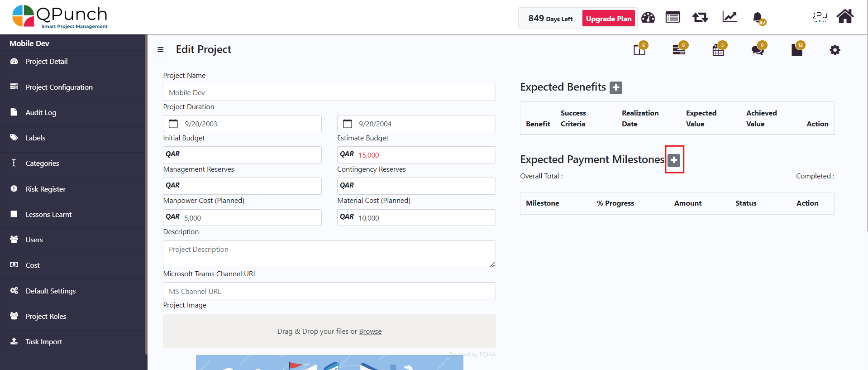Image resolution: width=868 pixels, height=370 pixels.
Task: Click the project image thumbnail preview
Action: click(329, 362)
